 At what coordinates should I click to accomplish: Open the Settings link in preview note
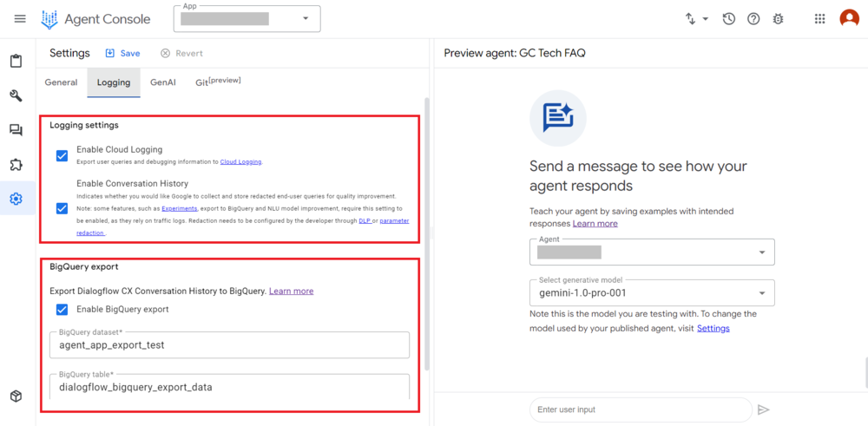713,328
